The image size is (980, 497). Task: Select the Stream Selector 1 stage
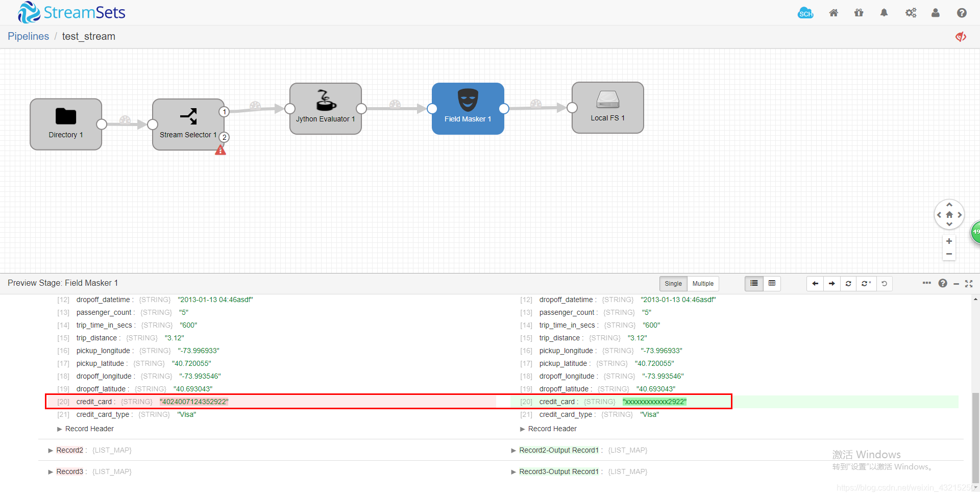click(188, 124)
